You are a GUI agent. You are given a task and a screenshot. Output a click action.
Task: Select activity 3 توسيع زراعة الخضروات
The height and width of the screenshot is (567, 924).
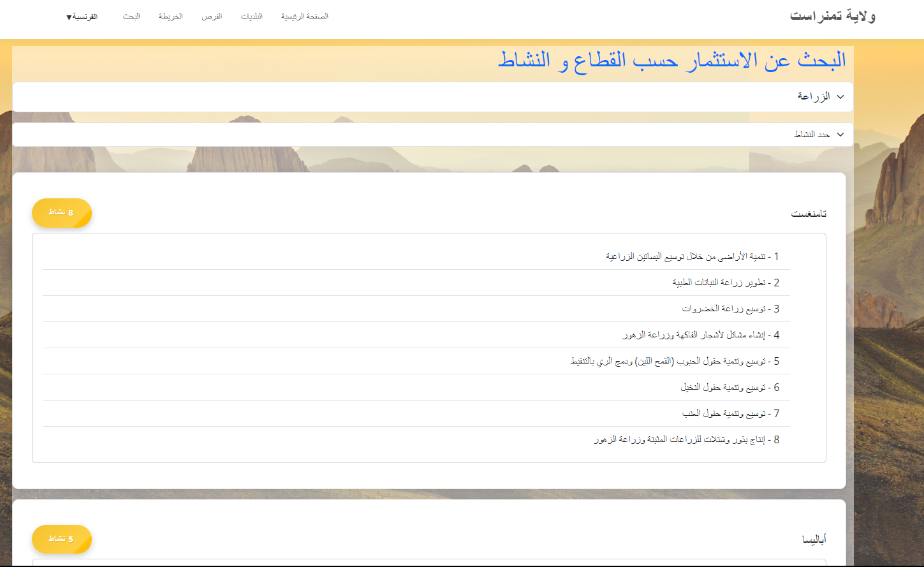tap(730, 309)
